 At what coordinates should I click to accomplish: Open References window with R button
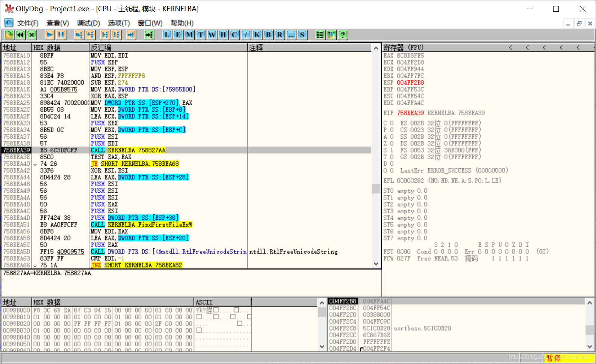[x=280, y=35]
